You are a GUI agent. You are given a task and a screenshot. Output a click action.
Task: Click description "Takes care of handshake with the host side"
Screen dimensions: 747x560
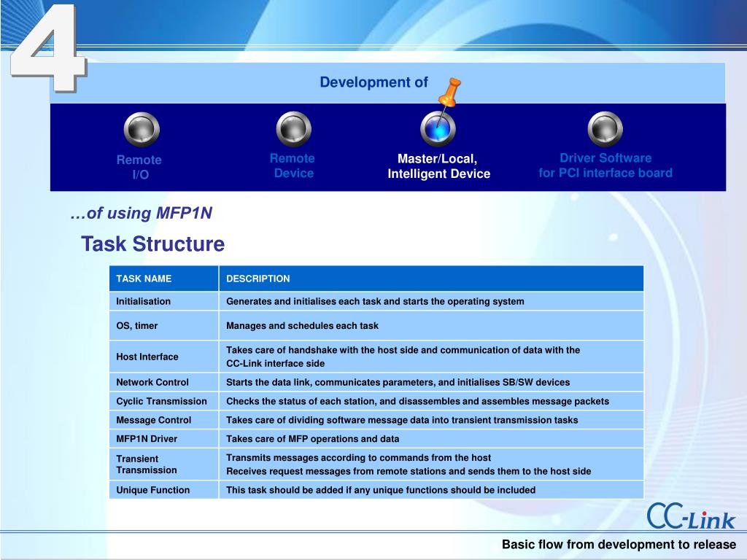pos(431,357)
